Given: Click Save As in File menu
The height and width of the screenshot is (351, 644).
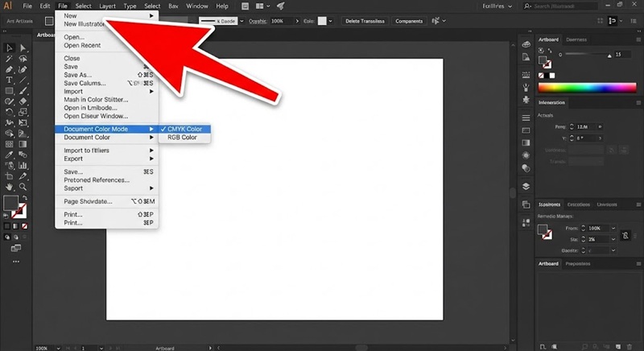Looking at the screenshot, I should 77,75.
